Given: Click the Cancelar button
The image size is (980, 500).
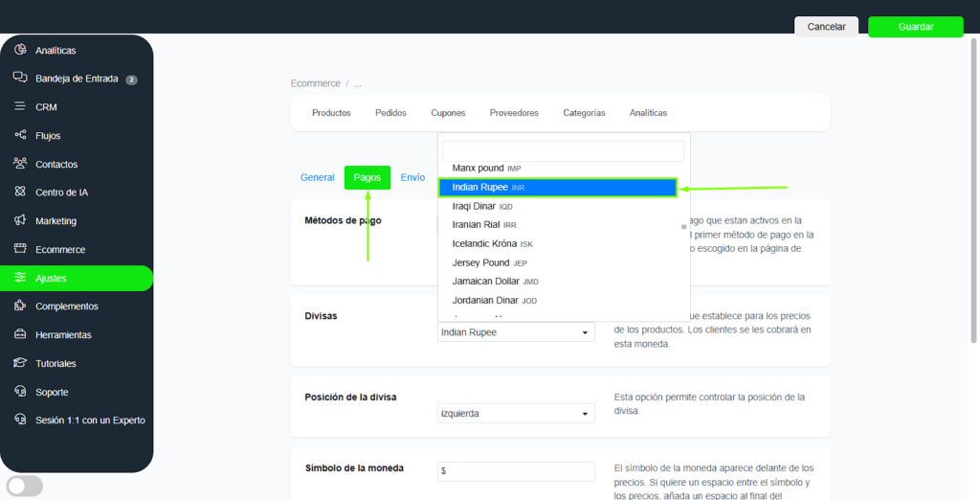Looking at the screenshot, I should [x=826, y=27].
